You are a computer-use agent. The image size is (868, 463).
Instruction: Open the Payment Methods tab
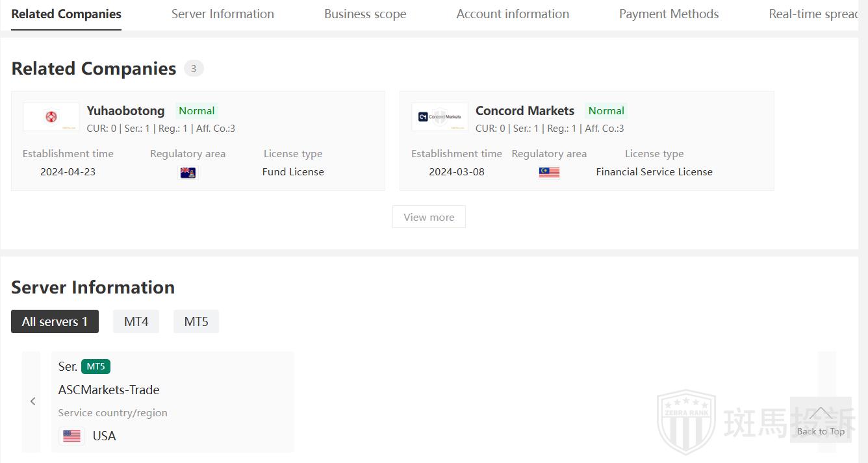click(x=669, y=14)
